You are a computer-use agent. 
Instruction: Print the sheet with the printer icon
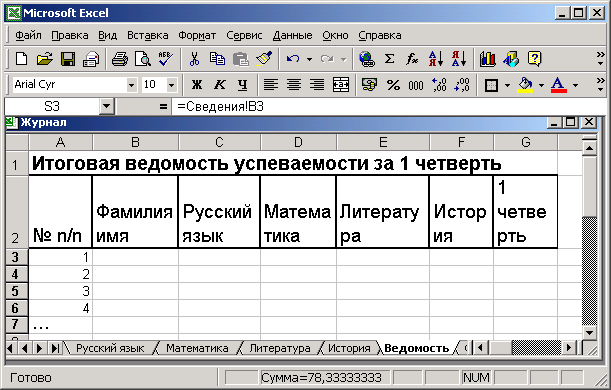120,59
